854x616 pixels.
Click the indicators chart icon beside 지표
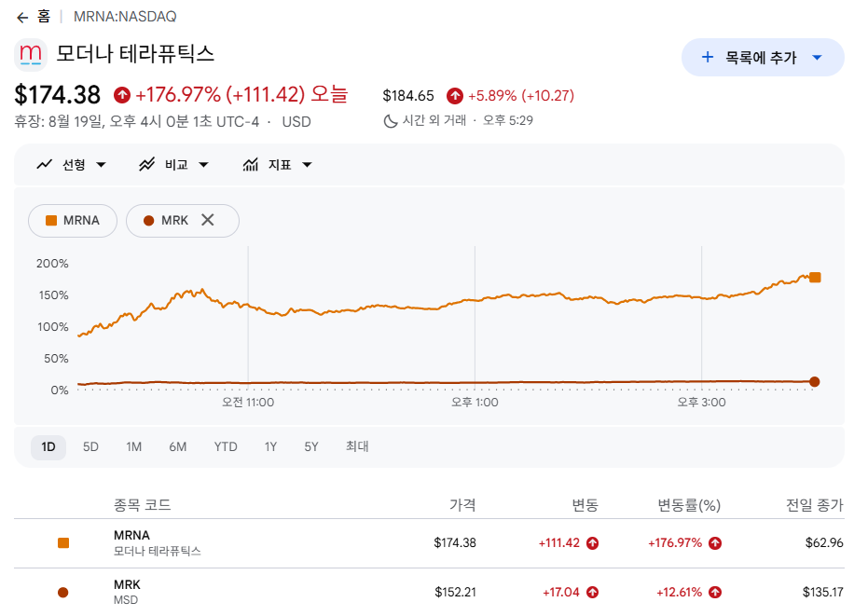251,164
